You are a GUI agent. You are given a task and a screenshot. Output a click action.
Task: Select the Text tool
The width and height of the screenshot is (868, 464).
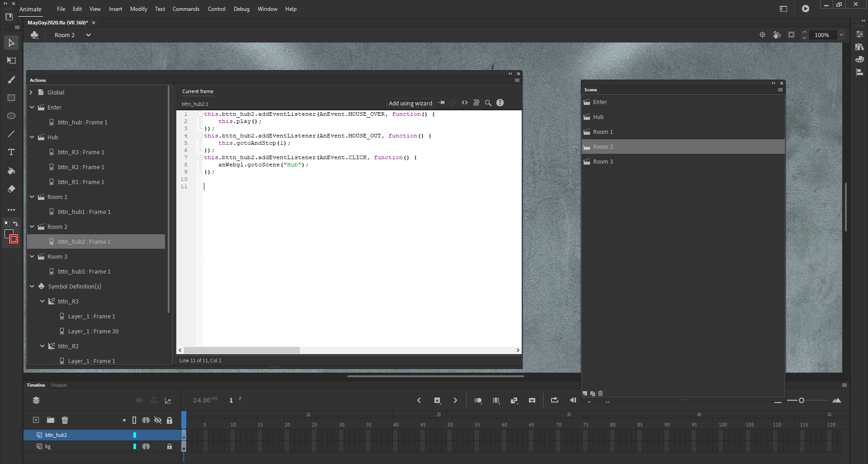click(11, 152)
